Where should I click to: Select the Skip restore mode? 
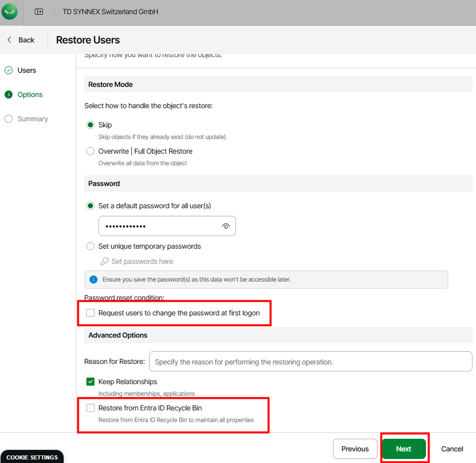(90, 125)
